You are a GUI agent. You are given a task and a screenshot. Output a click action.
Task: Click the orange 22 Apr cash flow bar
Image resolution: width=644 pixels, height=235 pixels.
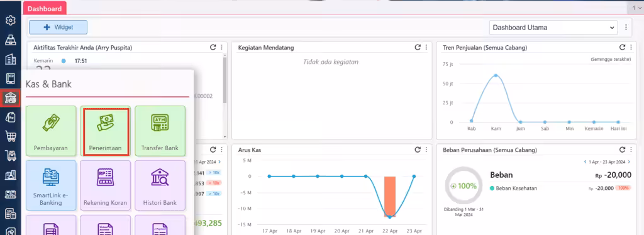[390, 197]
